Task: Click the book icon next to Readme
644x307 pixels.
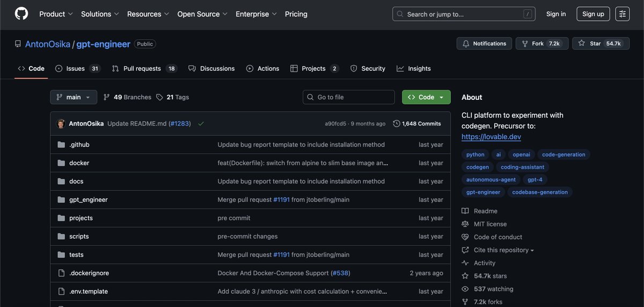Action: coord(465,211)
